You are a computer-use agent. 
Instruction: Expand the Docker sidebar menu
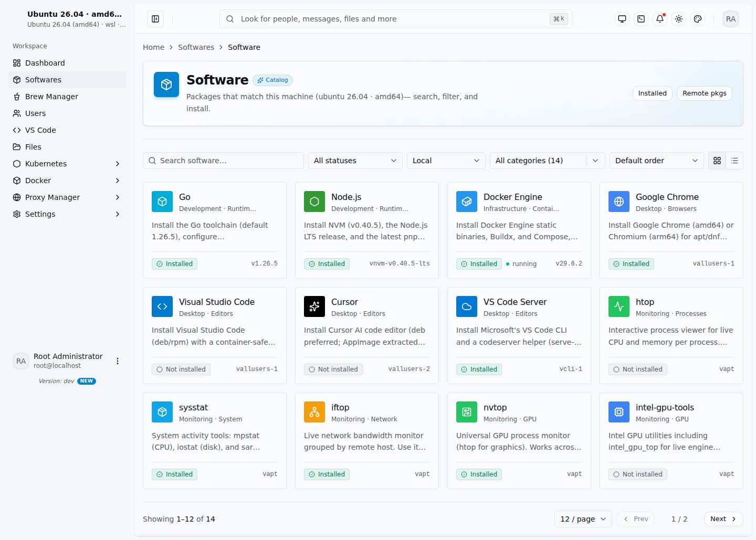point(67,181)
